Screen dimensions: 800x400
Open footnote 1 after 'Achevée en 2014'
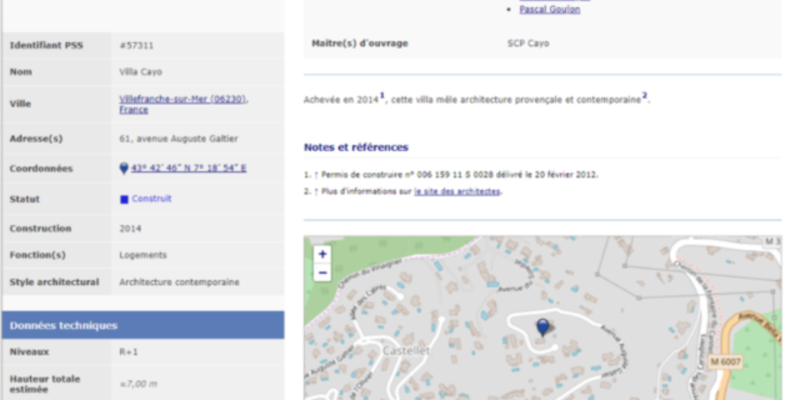tap(382, 96)
